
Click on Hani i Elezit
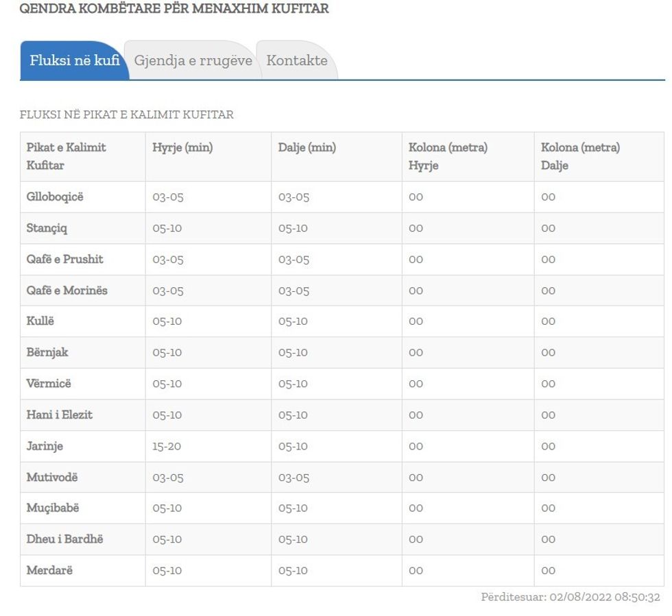tap(59, 415)
